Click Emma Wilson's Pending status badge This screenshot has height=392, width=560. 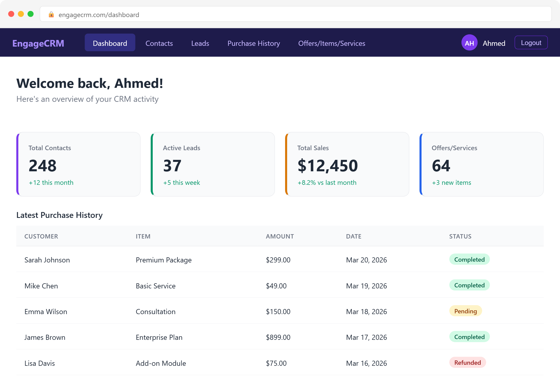[x=465, y=311]
